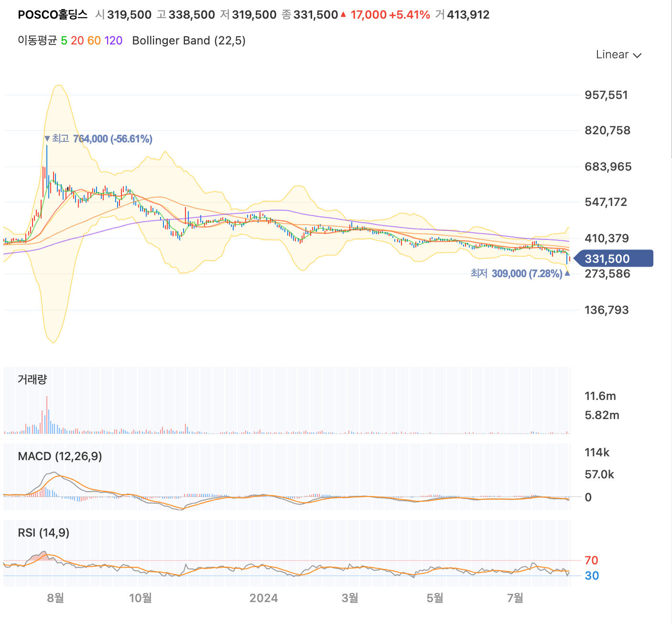Click the current price tag 331,500
This screenshot has height=625, width=672.
(x=613, y=259)
